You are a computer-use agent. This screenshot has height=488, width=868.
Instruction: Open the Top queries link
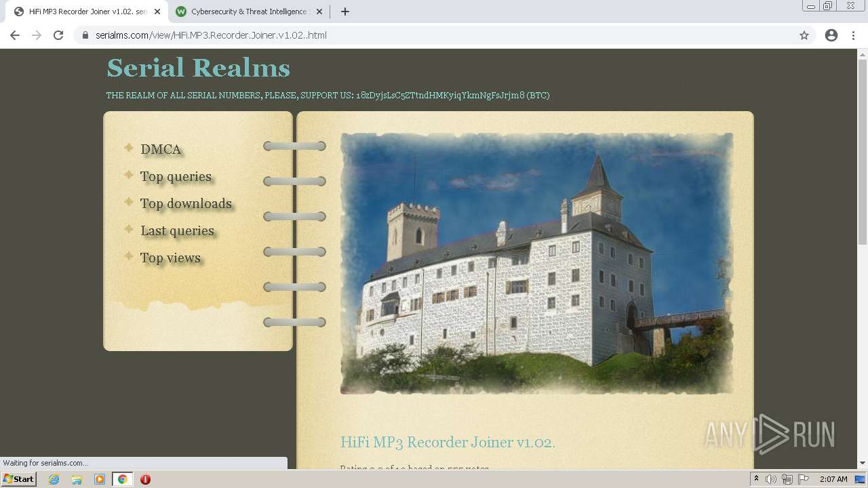coord(176,176)
